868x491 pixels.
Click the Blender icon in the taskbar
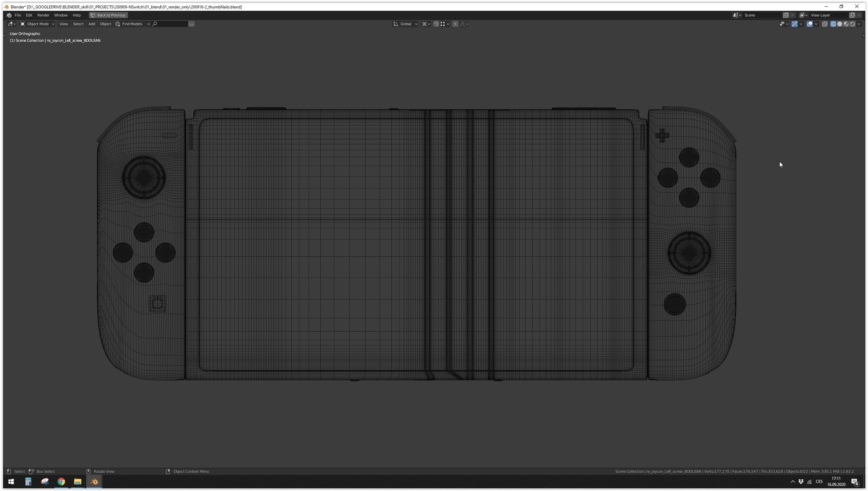coord(94,482)
